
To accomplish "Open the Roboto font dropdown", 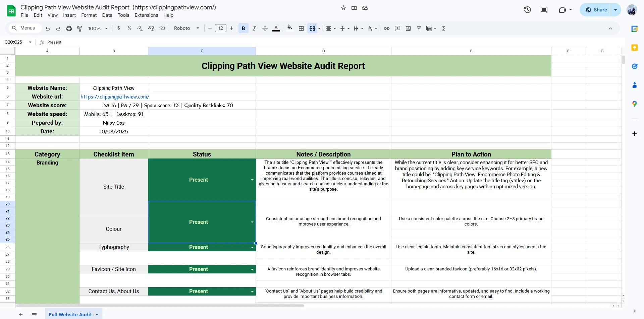I will [x=186, y=28].
